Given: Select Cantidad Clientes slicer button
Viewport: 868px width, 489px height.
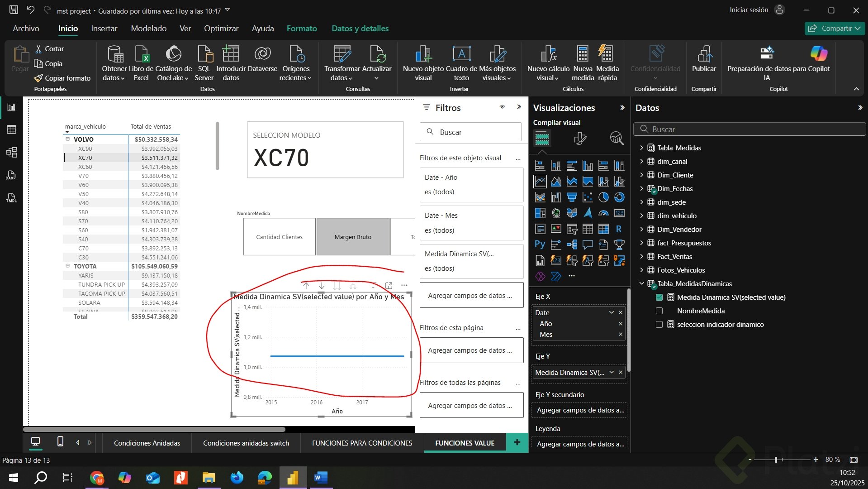Looking at the screenshot, I should tap(280, 237).
